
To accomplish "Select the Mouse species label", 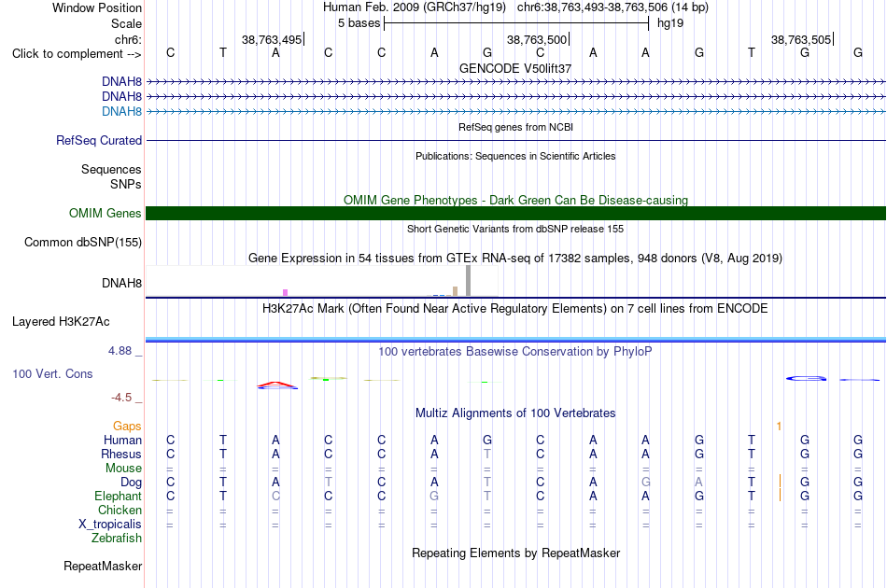I will 123,469.
